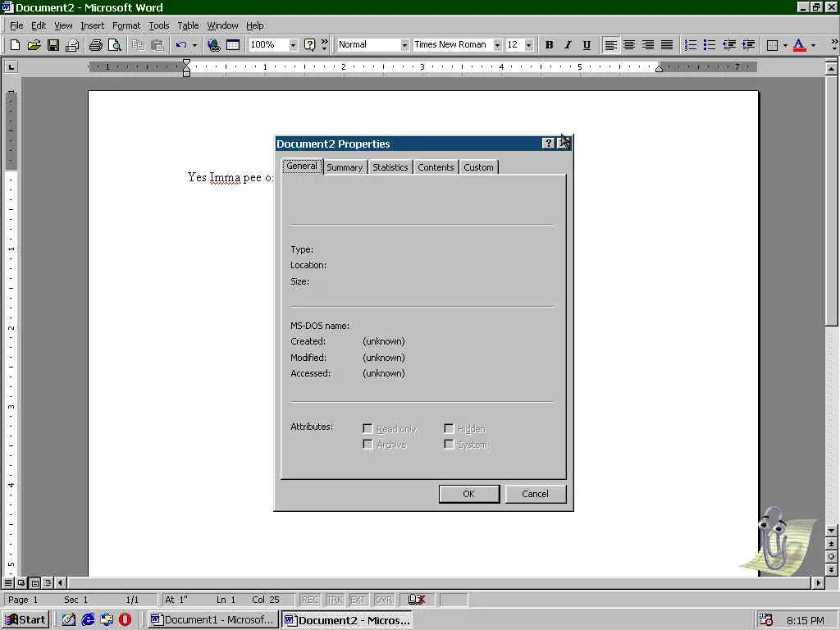
Task: Launch Internet Explorer from quick launch
Action: pos(88,620)
